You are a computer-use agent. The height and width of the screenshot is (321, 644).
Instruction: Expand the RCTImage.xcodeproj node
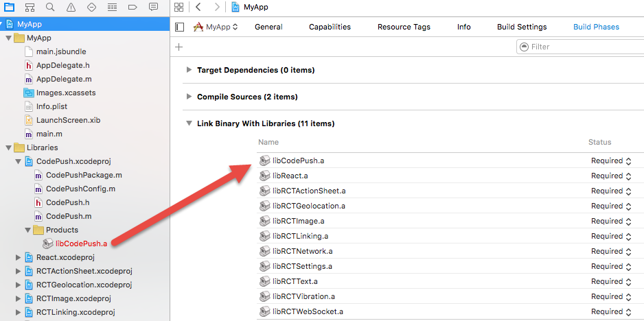pyautogui.click(x=18, y=298)
